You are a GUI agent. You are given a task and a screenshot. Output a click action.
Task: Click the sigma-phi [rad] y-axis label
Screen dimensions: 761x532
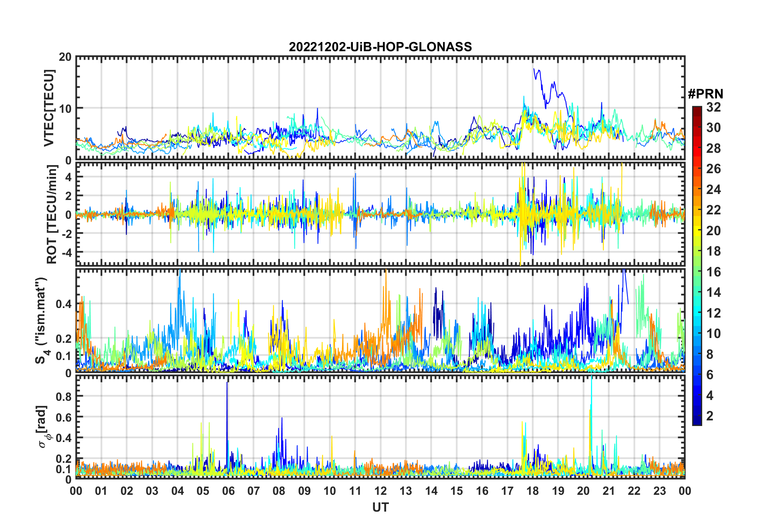coord(43,426)
